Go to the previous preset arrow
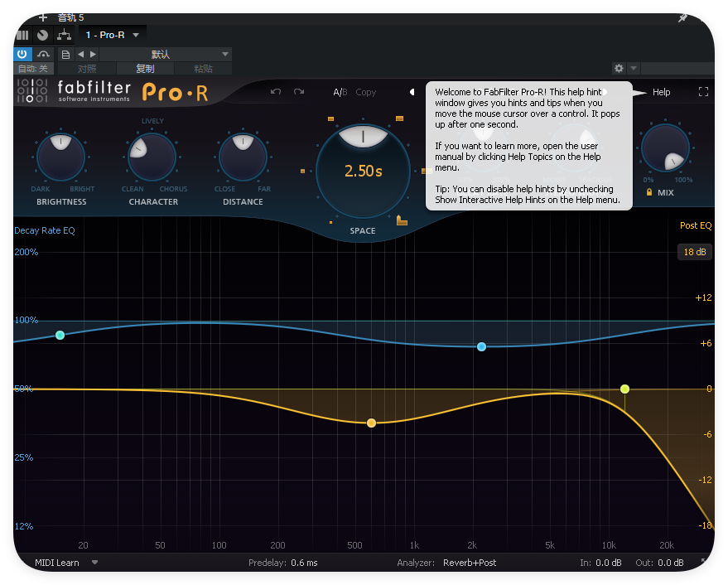Viewport: 728px width, 585px height. (x=81, y=55)
